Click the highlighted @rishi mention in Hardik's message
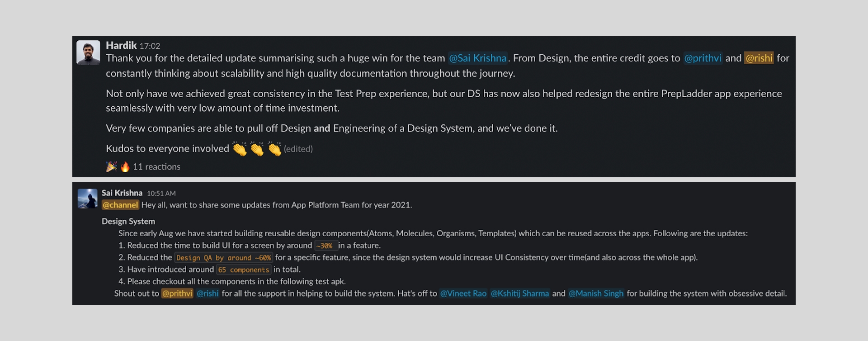This screenshot has width=868, height=341. (x=759, y=58)
